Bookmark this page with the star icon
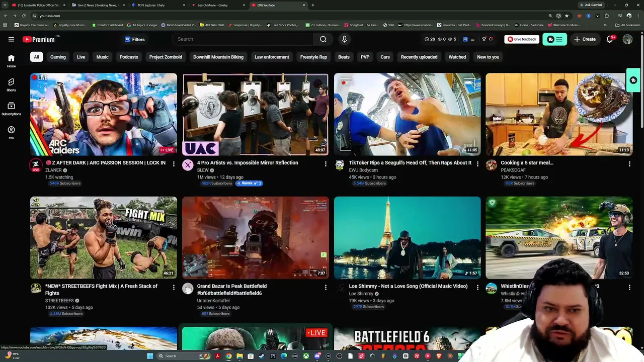644x362 pixels. pyautogui.click(x=567, y=16)
